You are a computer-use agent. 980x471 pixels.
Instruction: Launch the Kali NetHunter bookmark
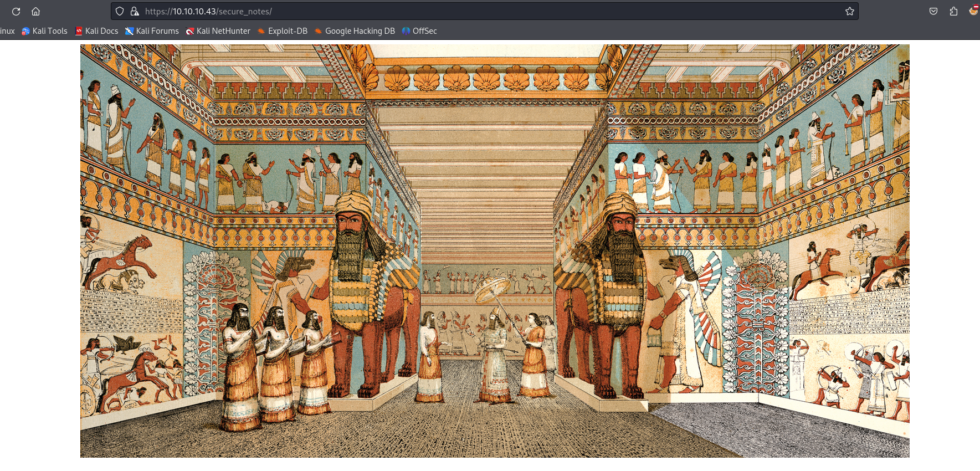pyautogui.click(x=218, y=31)
